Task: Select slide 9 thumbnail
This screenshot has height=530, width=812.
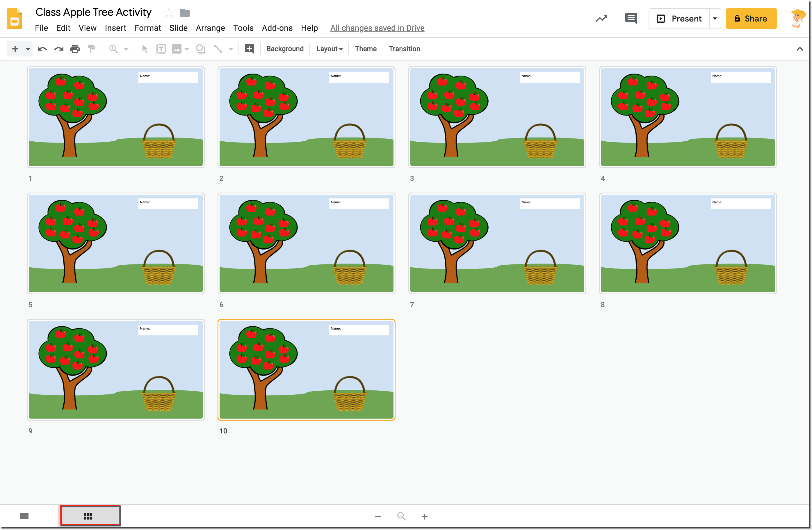Action: pyautogui.click(x=116, y=370)
